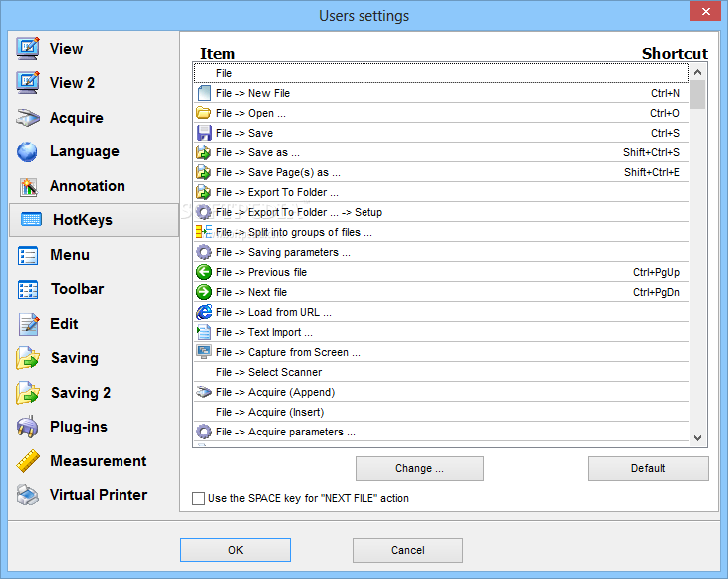The image size is (728, 579).
Task: Click the Change ... button
Action: (x=419, y=468)
